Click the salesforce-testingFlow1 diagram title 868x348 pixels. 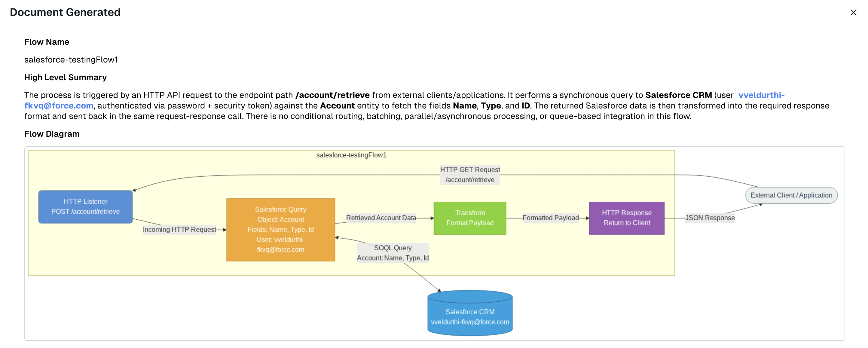351,155
